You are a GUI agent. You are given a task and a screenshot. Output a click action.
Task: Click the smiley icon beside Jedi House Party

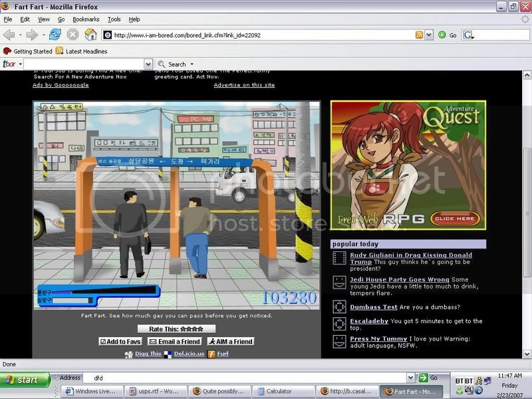coord(339,282)
